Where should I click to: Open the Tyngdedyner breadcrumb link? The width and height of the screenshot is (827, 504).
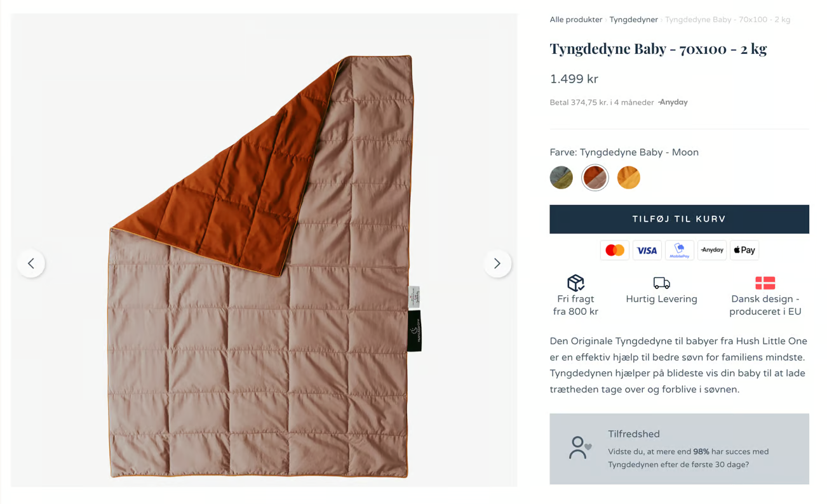pyautogui.click(x=633, y=20)
